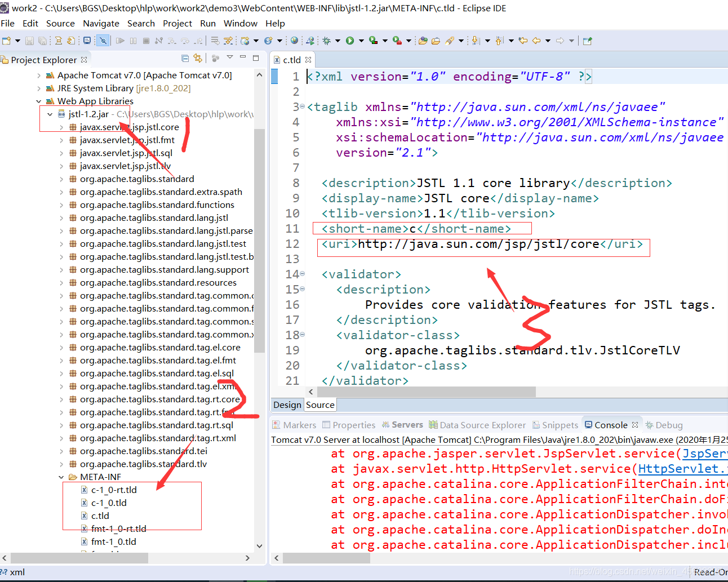Image resolution: width=728 pixels, height=582 pixels.
Task: Click the Resume debug icon
Action: [x=120, y=41]
